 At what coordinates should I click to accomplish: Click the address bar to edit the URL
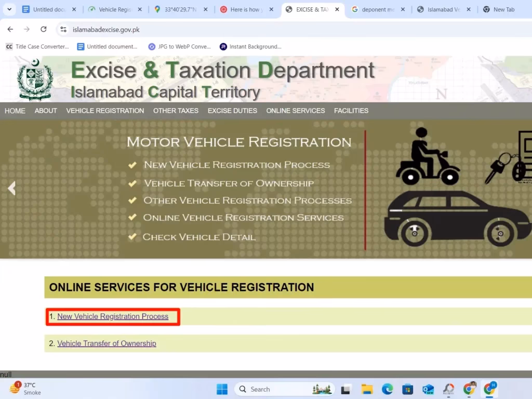point(130,30)
